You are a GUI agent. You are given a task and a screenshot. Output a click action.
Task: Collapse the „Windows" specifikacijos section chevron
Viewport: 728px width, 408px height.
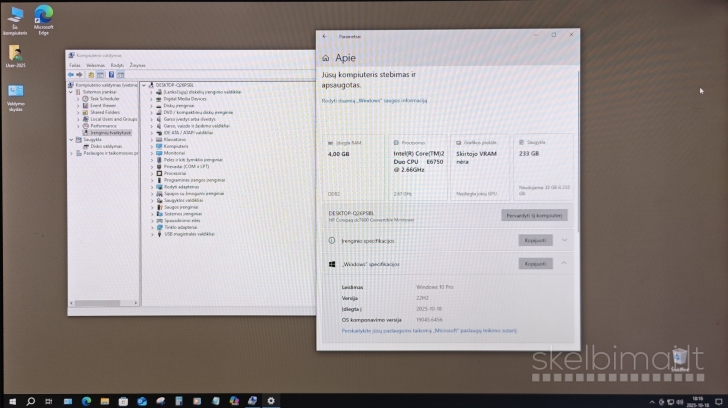pos(566,264)
